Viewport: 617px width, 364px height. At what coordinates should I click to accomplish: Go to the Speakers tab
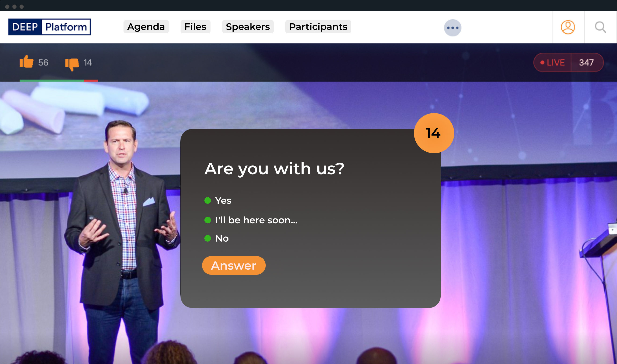[x=247, y=27]
